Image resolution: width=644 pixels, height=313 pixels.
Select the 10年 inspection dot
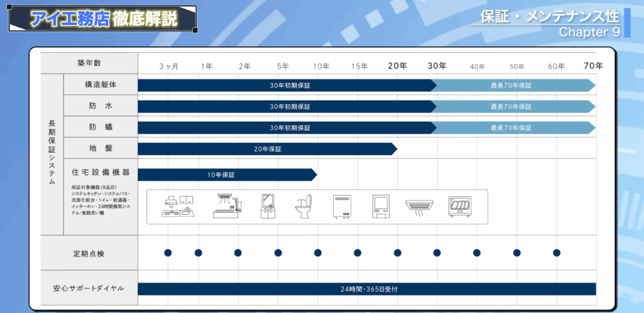[x=318, y=253]
